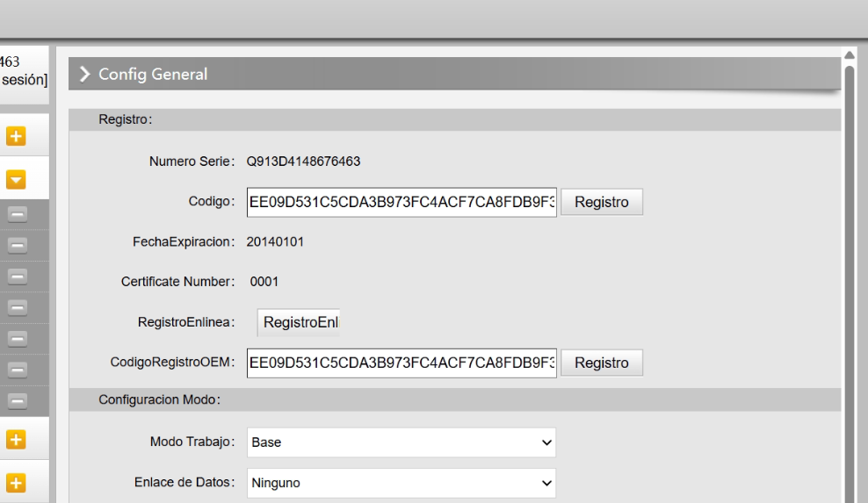The width and height of the screenshot is (868, 503).
Task: Open the Enlace de Datos dropdown
Action: (401, 483)
